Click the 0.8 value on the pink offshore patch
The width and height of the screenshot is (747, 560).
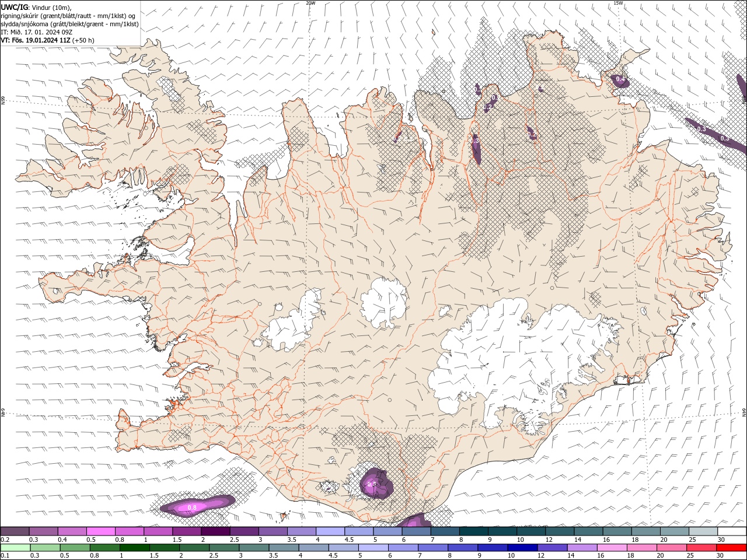tap(191, 508)
